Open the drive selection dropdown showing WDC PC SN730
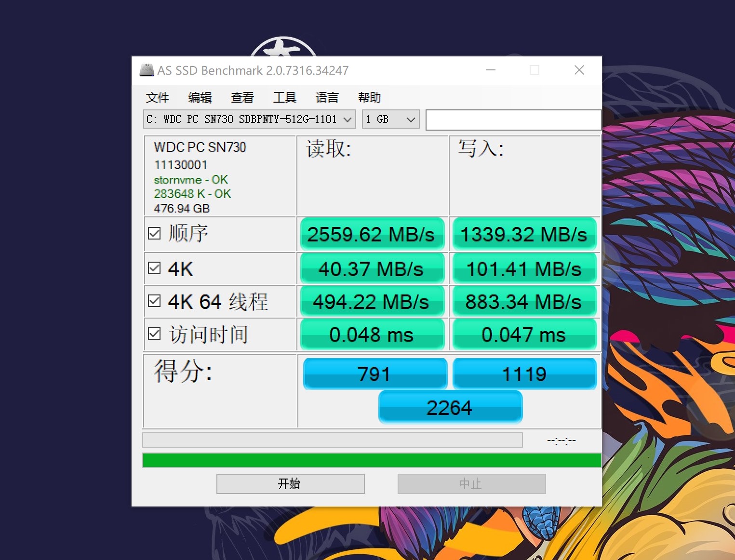Screen dimensions: 735x560 241,120
